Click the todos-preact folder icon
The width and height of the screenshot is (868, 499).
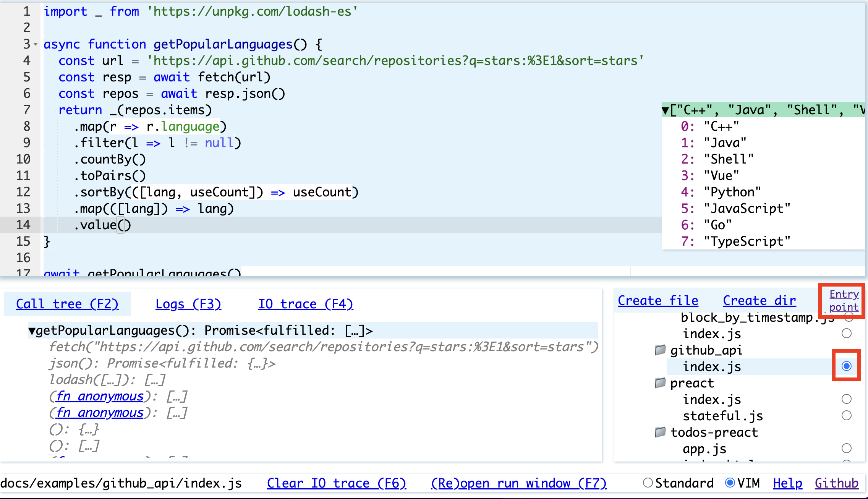[x=661, y=432]
